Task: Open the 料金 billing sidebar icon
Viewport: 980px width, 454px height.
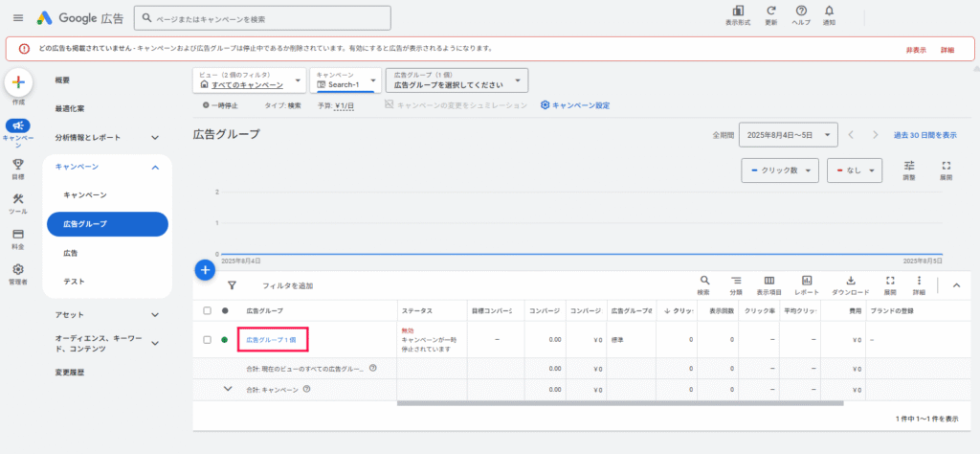Action: click(x=18, y=235)
